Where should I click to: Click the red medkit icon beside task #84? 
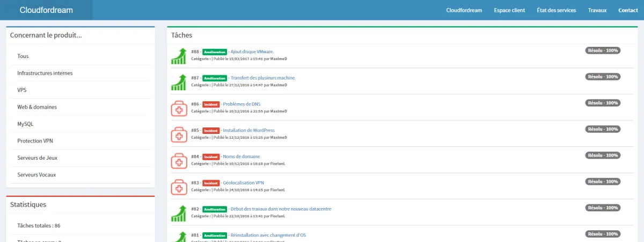click(x=179, y=160)
